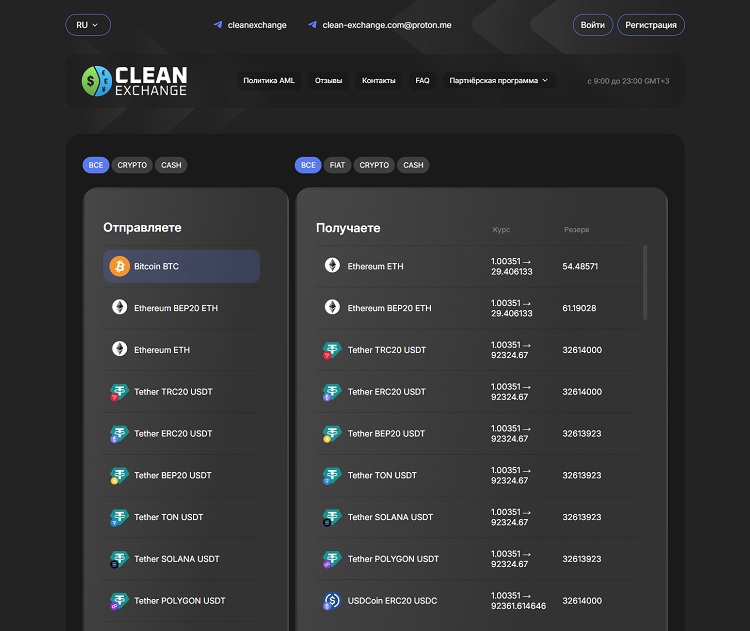
Task: Click the paper-plane icon beside clean-exchange.com@proton.me
Action: point(312,25)
